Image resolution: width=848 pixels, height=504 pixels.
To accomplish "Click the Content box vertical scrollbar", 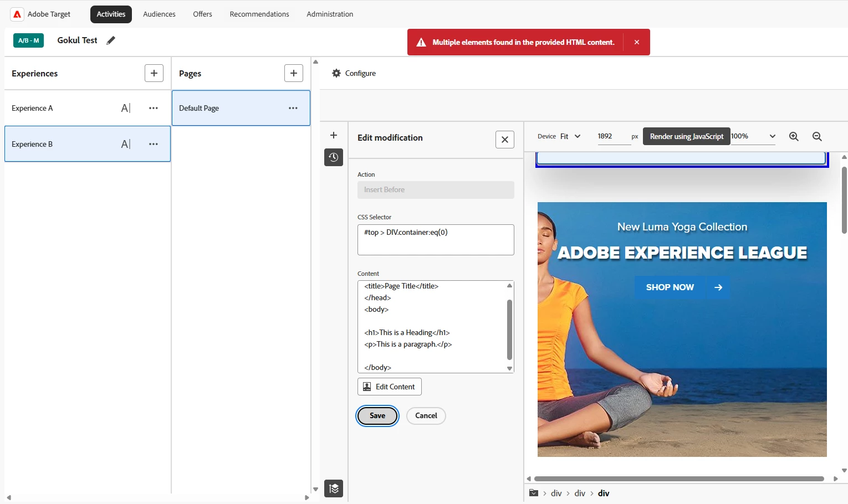I will 509,330.
